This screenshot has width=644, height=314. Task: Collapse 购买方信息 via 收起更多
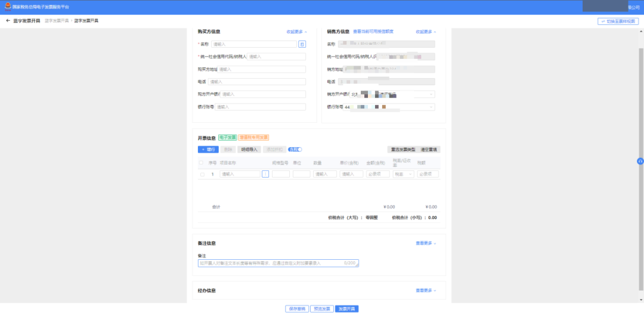pyautogui.click(x=296, y=32)
